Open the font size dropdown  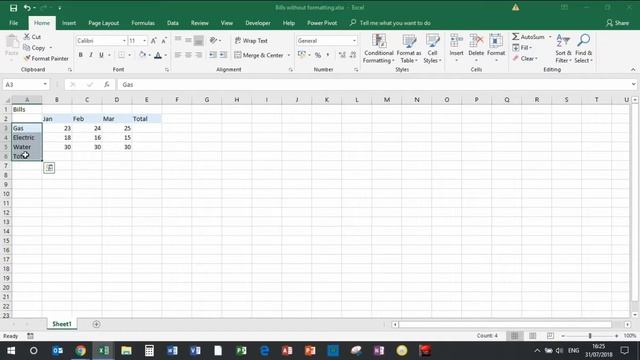pos(144,41)
